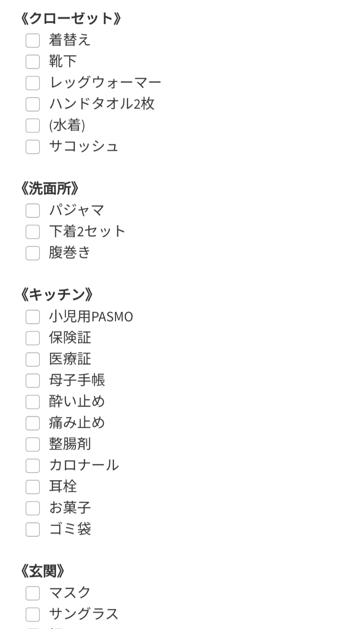Image resolution: width=364 pixels, height=629 pixels.
Task: Check the 痛み止め checkbox
Action: pos(32,423)
